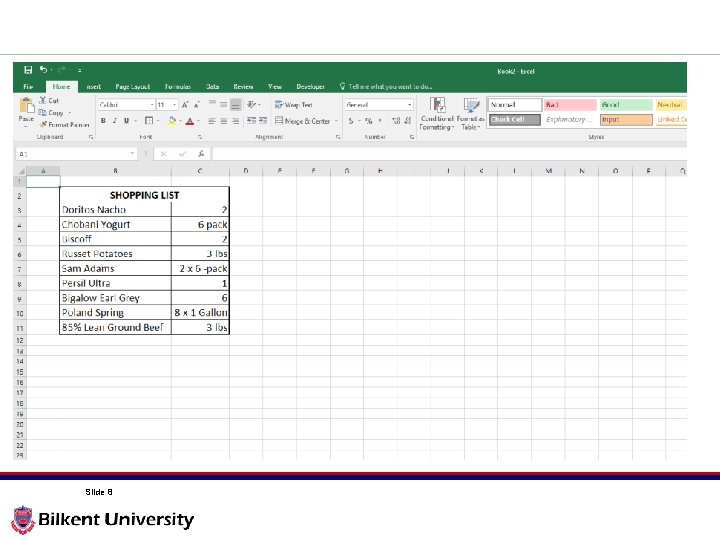
Task: Click the Borders icon
Action: (x=149, y=121)
